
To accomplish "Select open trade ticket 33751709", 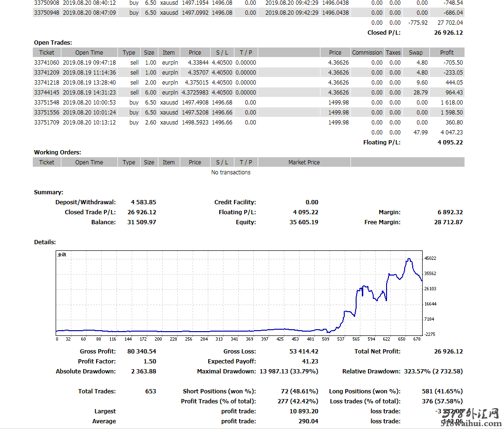I will coord(47,123).
